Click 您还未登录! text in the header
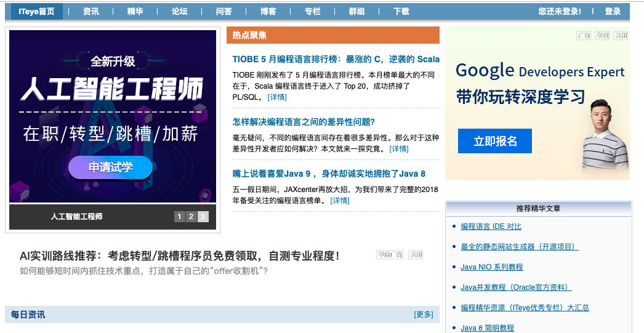Viewport: 644px width, 333px height. tap(560, 12)
